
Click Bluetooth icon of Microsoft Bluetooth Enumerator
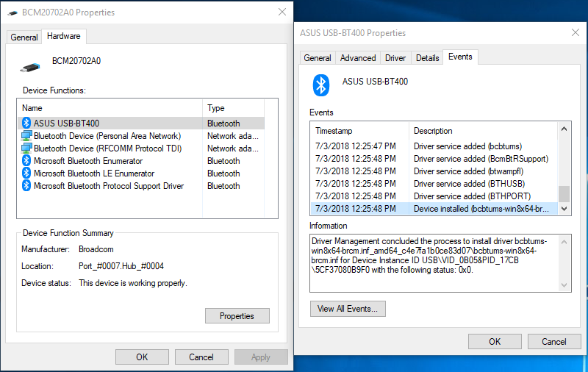26,161
